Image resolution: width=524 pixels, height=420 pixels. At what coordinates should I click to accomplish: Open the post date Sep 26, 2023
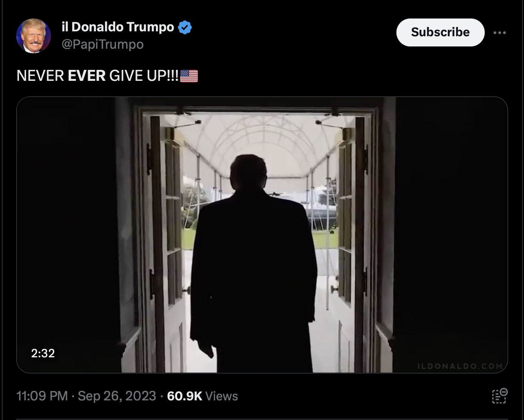tap(117, 396)
